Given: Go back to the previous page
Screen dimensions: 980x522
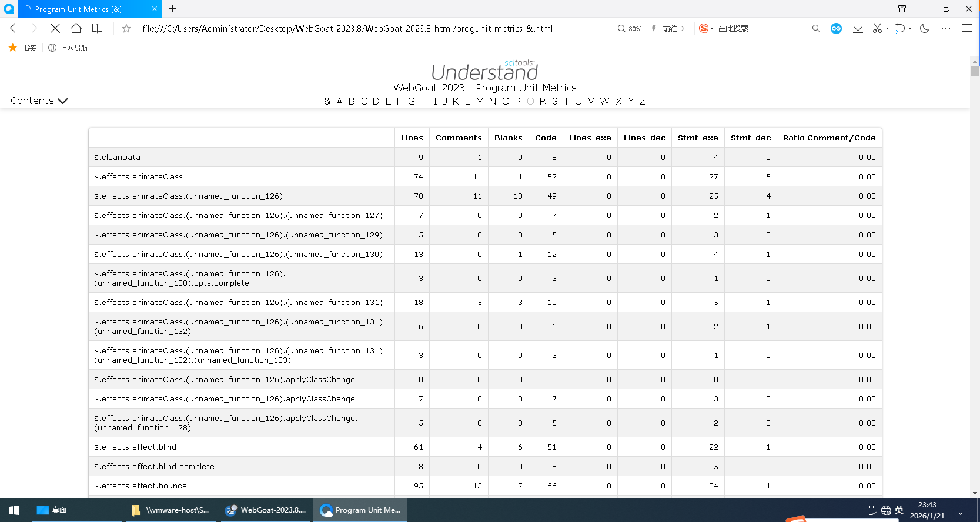Looking at the screenshot, I should pyautogui.click(x=14, y=28).
